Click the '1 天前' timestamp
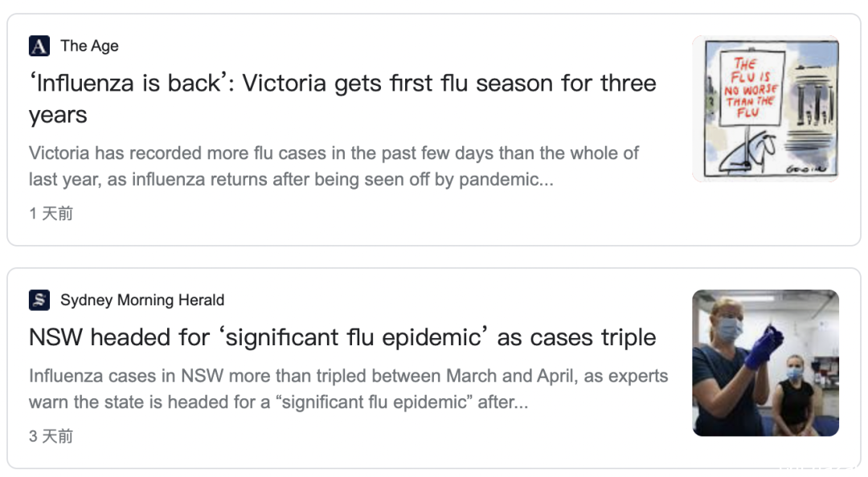The image size is (868, 477). 51,214
